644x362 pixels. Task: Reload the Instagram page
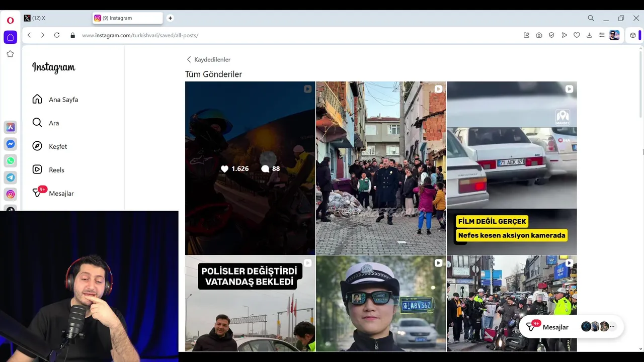coord(57,35)
